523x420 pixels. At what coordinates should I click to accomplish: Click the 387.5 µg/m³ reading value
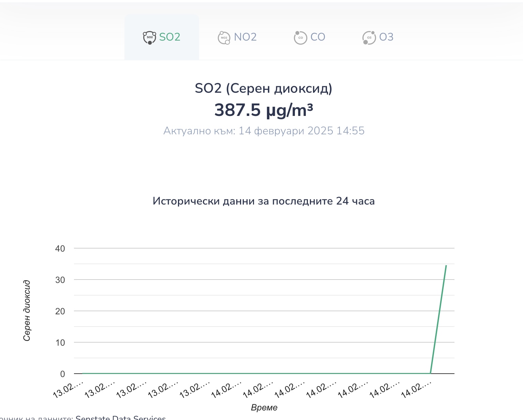(264, 110)
